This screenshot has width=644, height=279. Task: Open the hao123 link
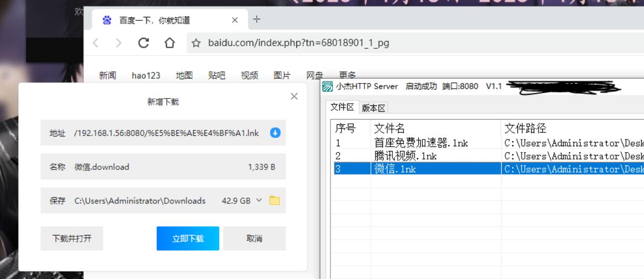click(146, 76)
